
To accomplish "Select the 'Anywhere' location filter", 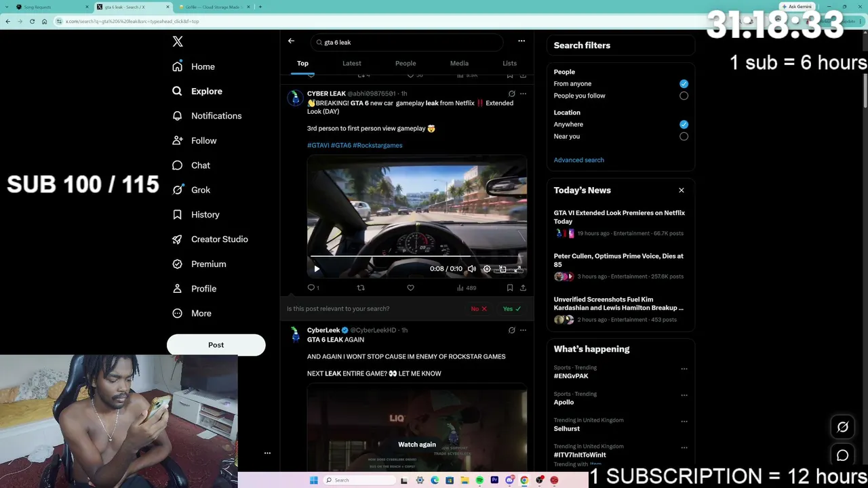I will 684,124.
